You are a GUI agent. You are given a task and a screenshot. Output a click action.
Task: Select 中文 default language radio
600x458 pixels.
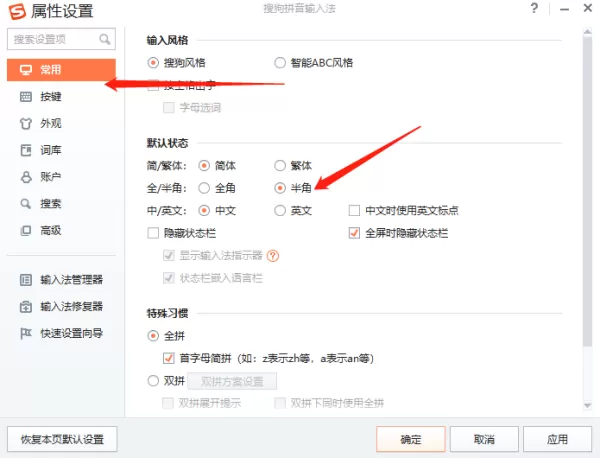(x=204, y=210)
